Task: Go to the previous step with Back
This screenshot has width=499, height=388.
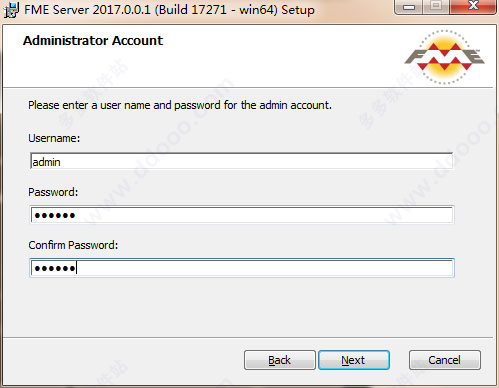Action: point(280,360)
